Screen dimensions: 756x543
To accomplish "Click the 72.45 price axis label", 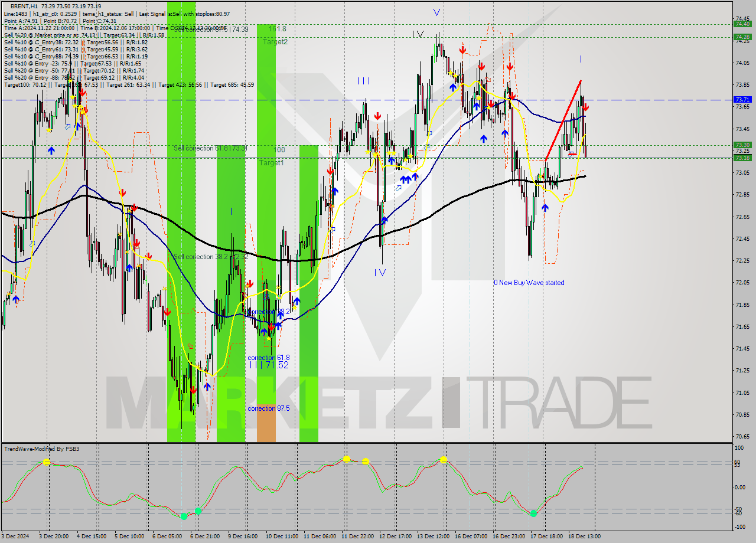I will pos(742,238).
